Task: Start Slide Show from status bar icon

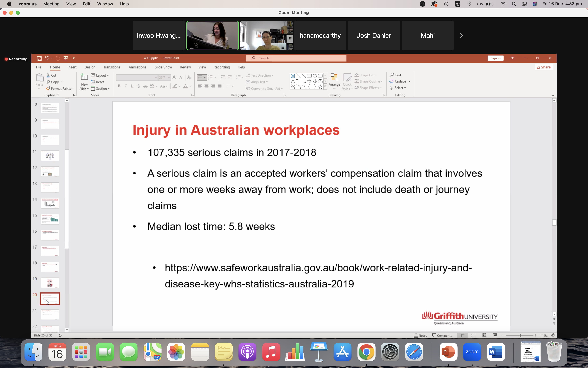Action: coord(495,335)
